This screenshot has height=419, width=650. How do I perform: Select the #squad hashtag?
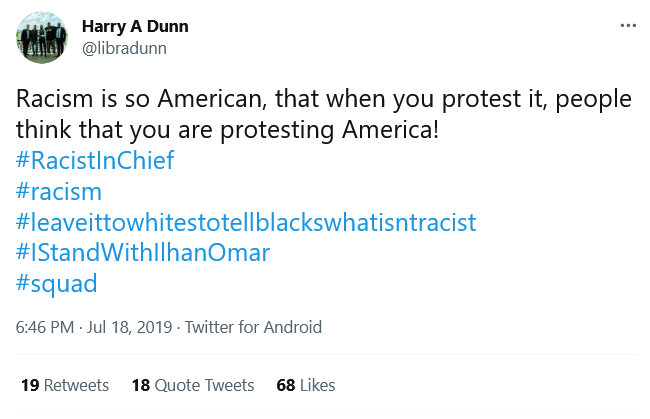tap(57, 283)
